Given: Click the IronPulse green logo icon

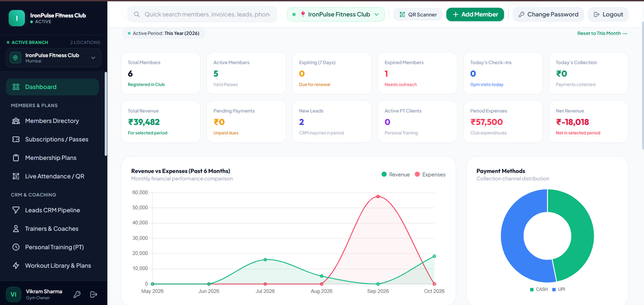Looking at the screenshot, I should pyautogui.click(x=17, y=18).
